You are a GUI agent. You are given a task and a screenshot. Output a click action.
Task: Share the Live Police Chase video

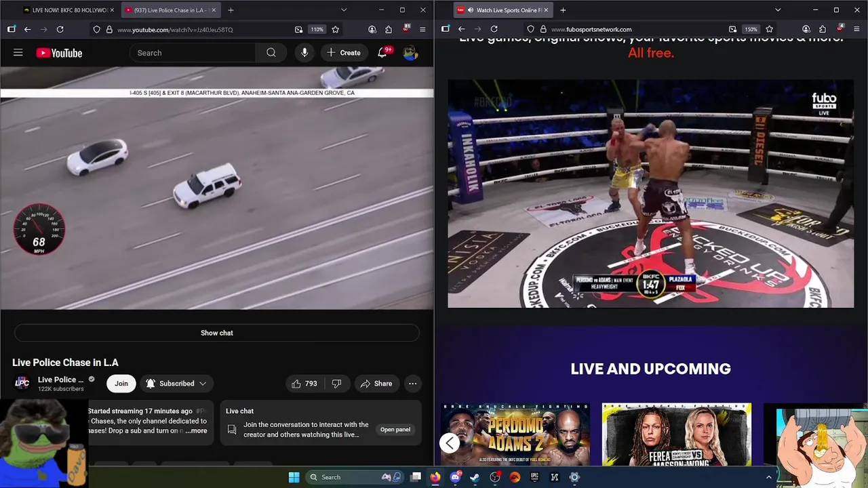376,384
